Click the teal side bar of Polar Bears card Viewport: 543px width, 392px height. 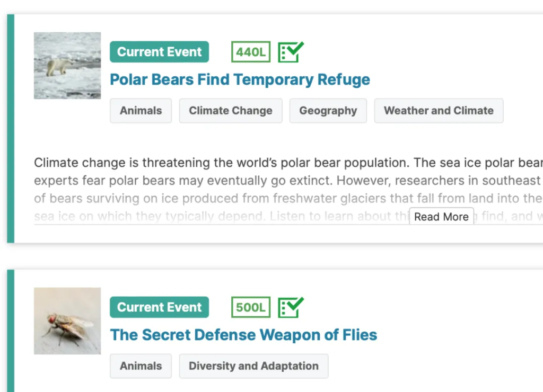click(x=11, y=128)
